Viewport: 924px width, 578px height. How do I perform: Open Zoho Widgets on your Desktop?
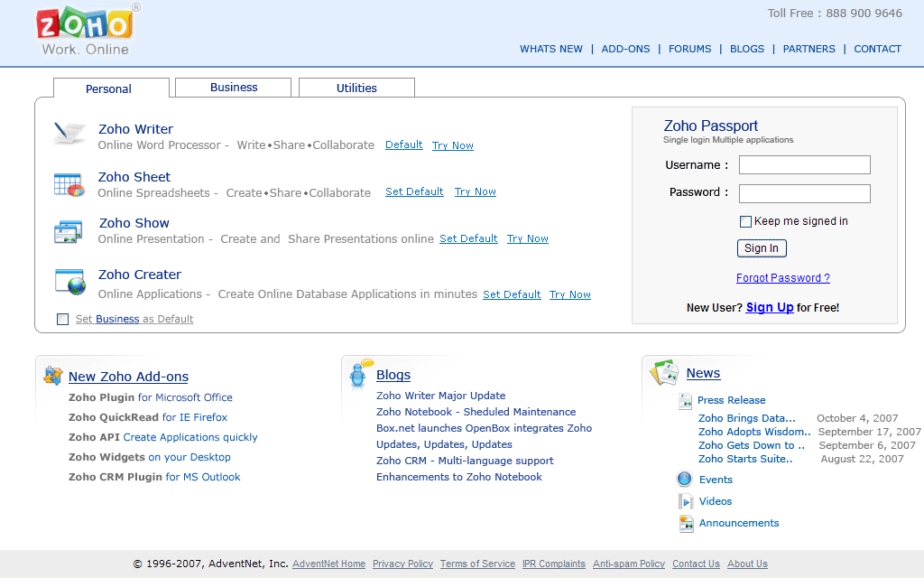149,457
